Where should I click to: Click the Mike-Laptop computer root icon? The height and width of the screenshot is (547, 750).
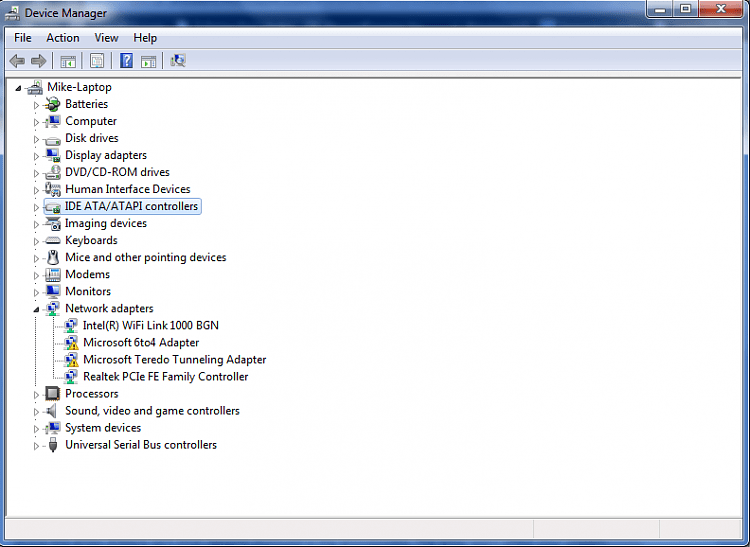[x=35, y=87]
